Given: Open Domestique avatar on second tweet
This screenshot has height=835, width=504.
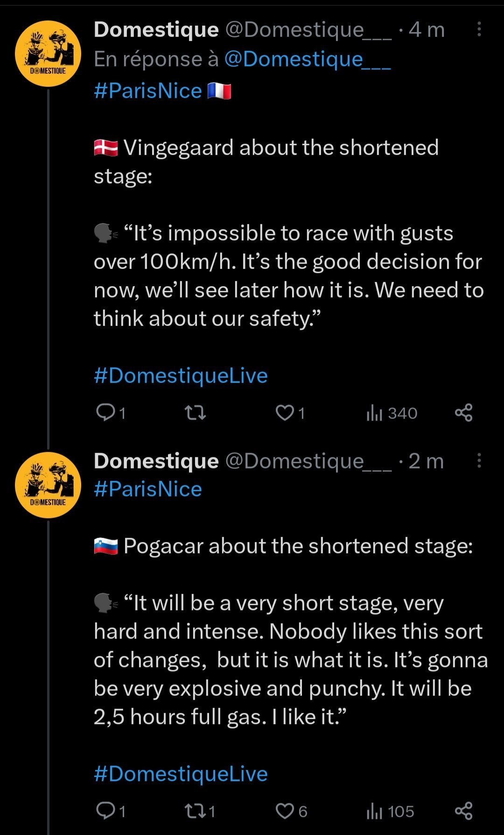Looking at the screenshot, I should coord(48,485).
